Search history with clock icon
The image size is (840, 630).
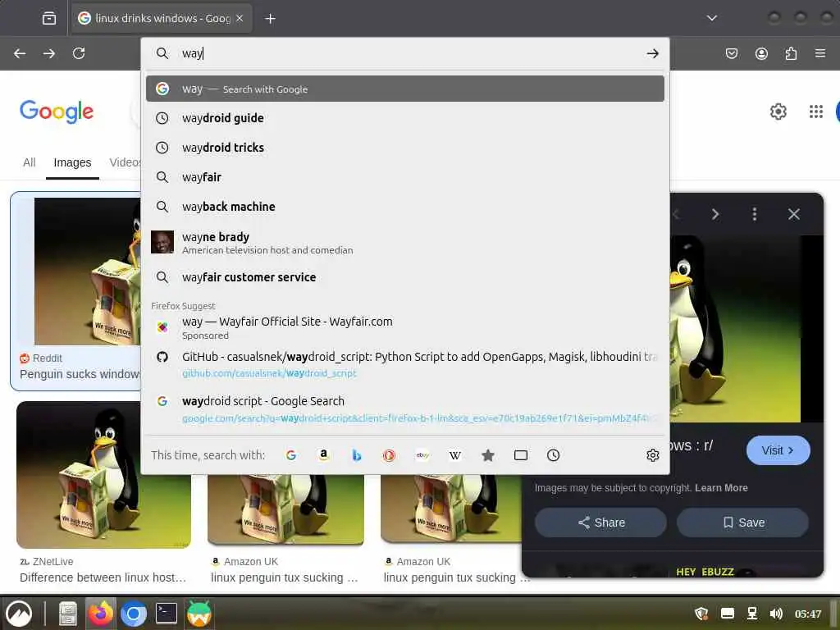(x=554, y=455)
